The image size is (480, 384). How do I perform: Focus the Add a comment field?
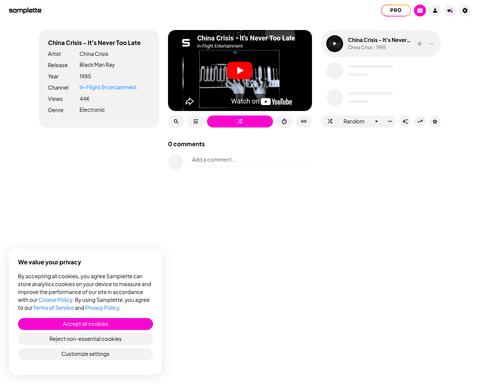[249, 160]
